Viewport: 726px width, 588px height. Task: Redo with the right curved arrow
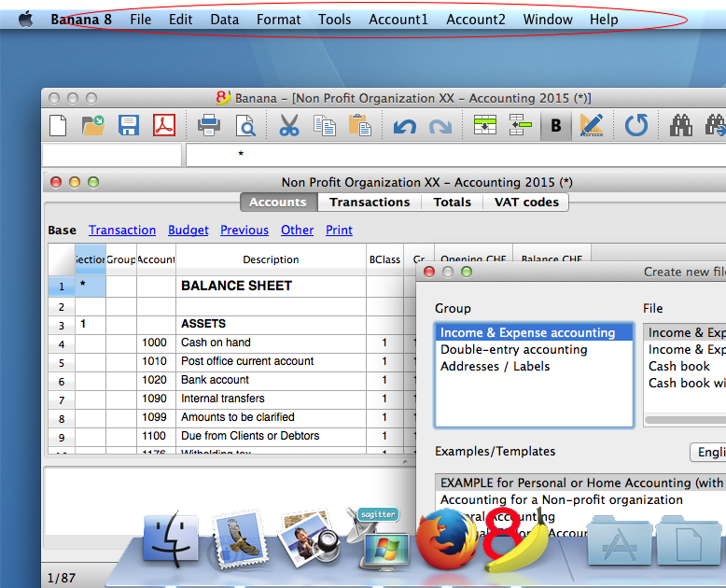(x=440, y=126)
